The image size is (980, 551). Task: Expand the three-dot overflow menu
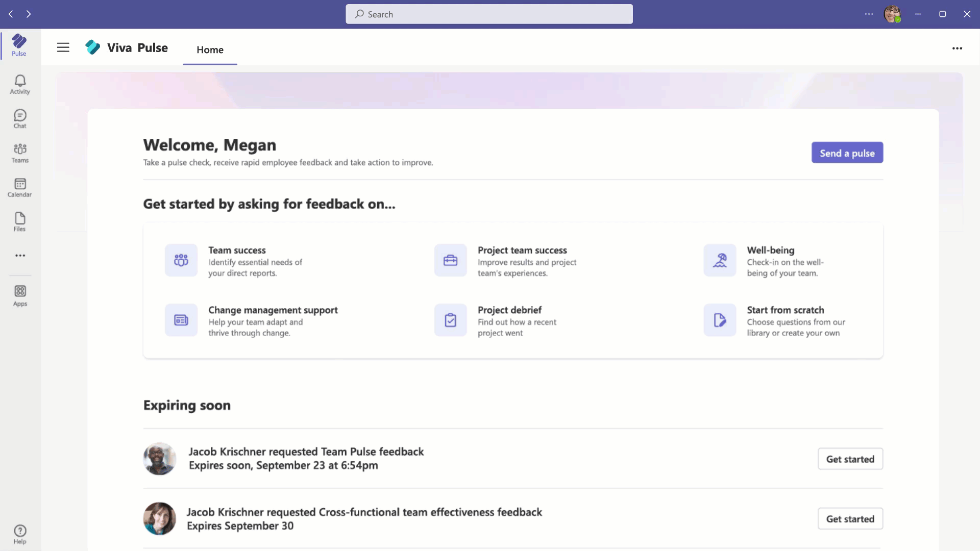(957, 48)
